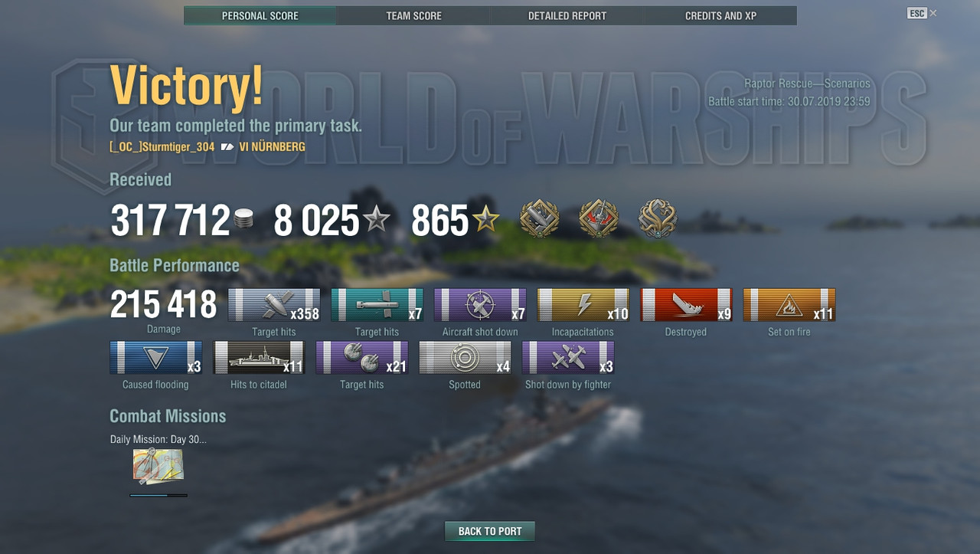Open the Credits and XP tab

pos(720,15)
